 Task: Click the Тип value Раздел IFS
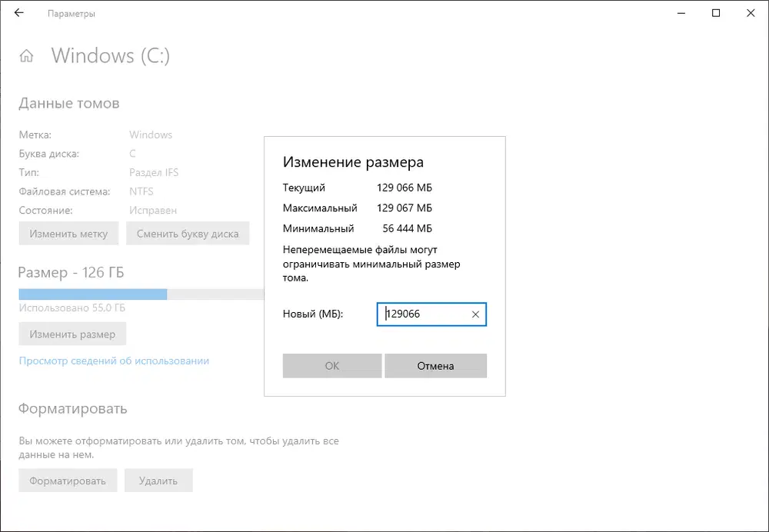point(154,173)
